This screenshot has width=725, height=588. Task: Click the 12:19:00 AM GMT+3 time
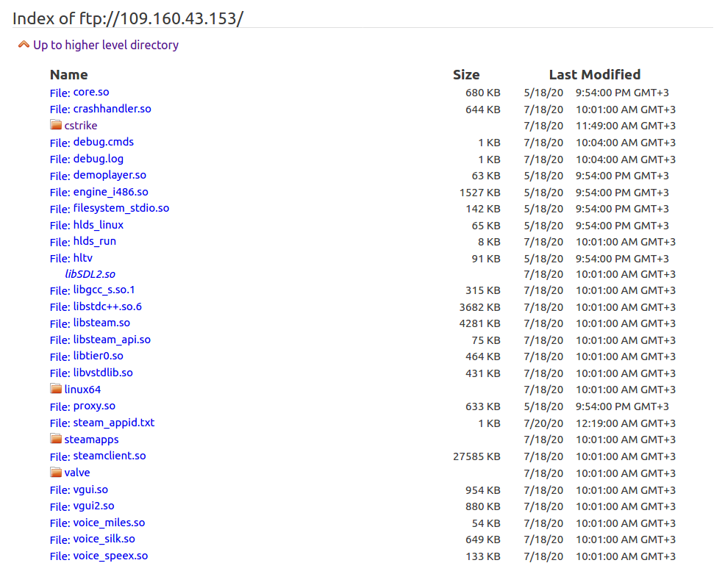(x=626, y=423)
